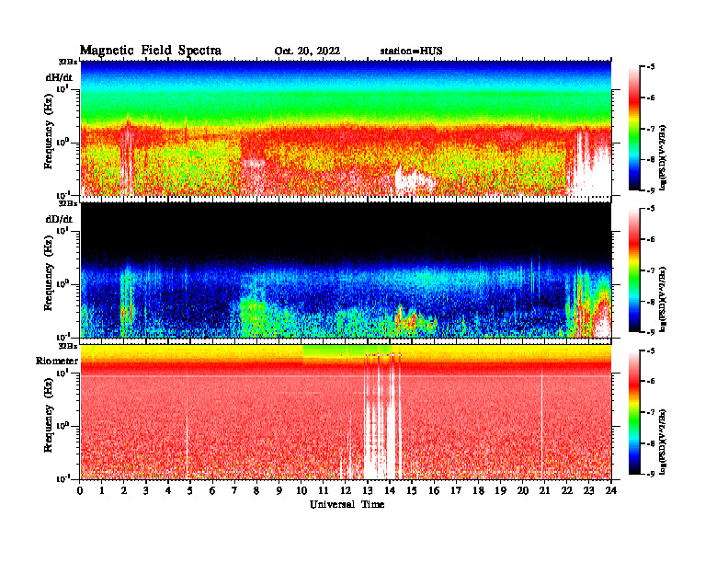728x563 pixels.
Task: Click the "3" tick on the time axis
Action: (146, 490)
